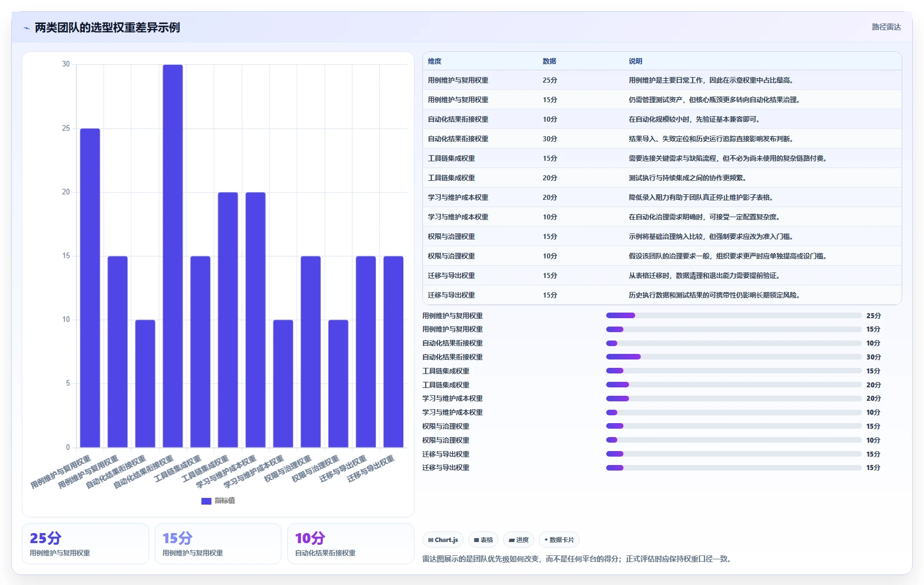
Task: Click the chart y-axis label 30
Action: click(66, 64)
